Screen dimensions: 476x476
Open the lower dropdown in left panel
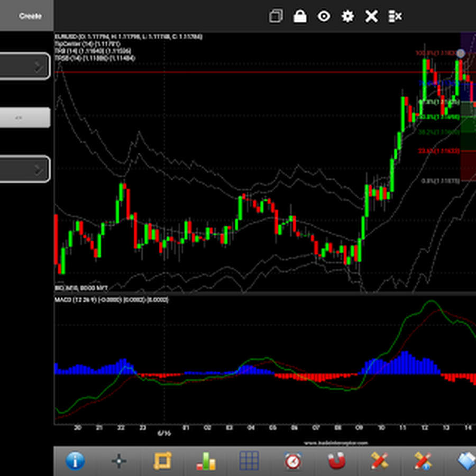(25, 169)
